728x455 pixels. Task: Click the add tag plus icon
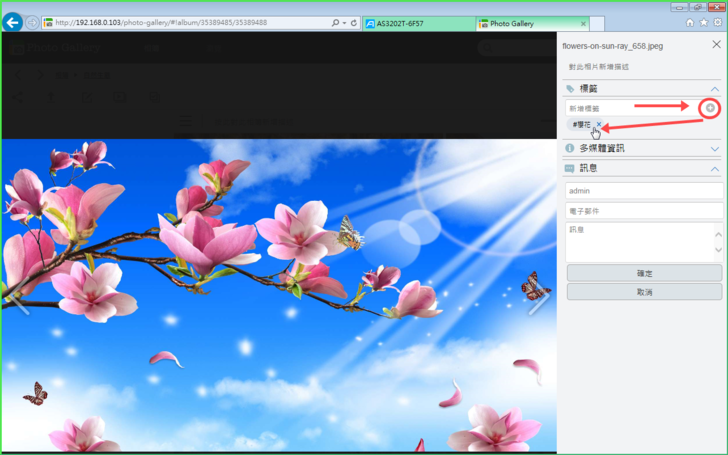click(710, 108)
